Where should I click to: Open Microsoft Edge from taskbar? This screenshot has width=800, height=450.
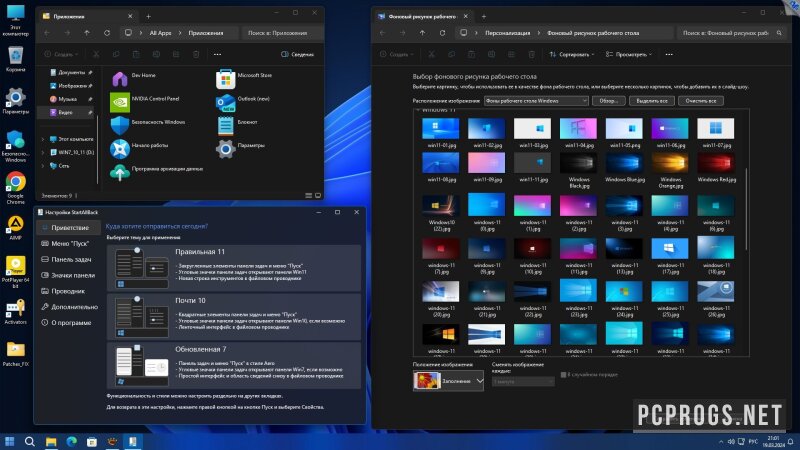coord(71,441)
